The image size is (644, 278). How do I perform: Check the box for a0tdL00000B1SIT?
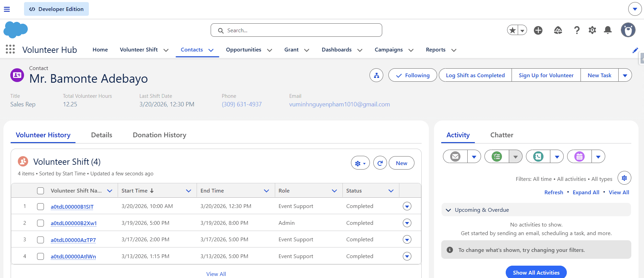tap(40, 207)
